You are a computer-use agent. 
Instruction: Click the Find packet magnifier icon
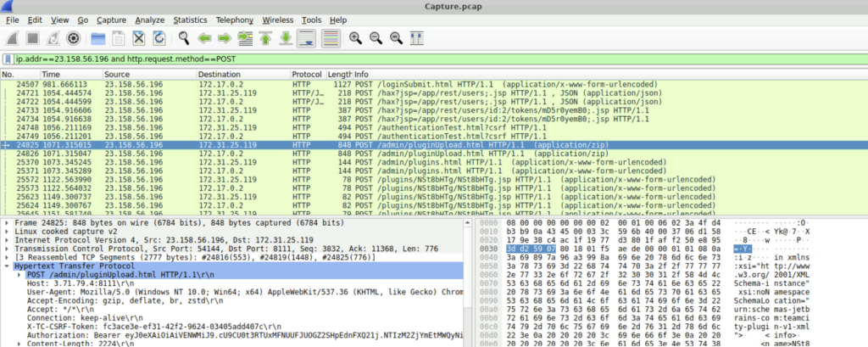(x=183, y=38)
